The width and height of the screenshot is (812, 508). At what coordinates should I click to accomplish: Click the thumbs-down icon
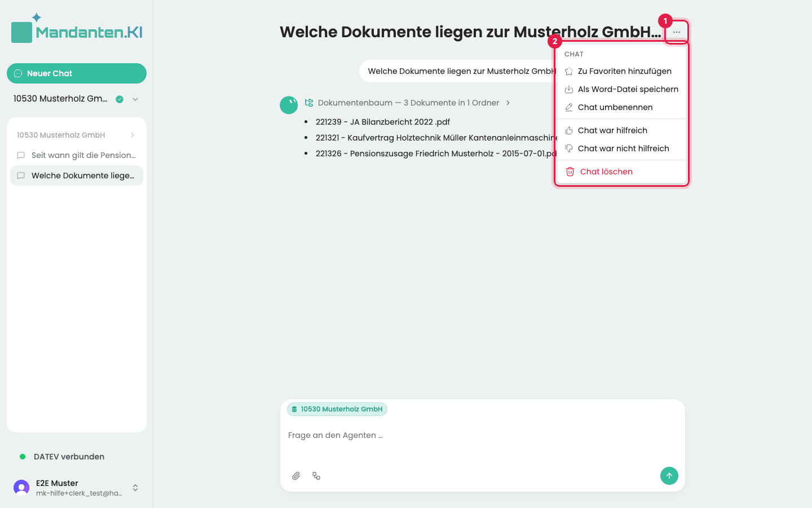coord(569,149)
